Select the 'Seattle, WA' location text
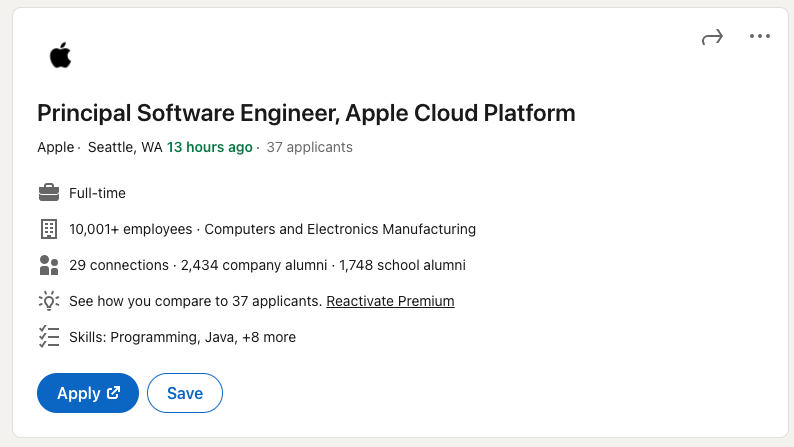794x447 pixels. 125,147
